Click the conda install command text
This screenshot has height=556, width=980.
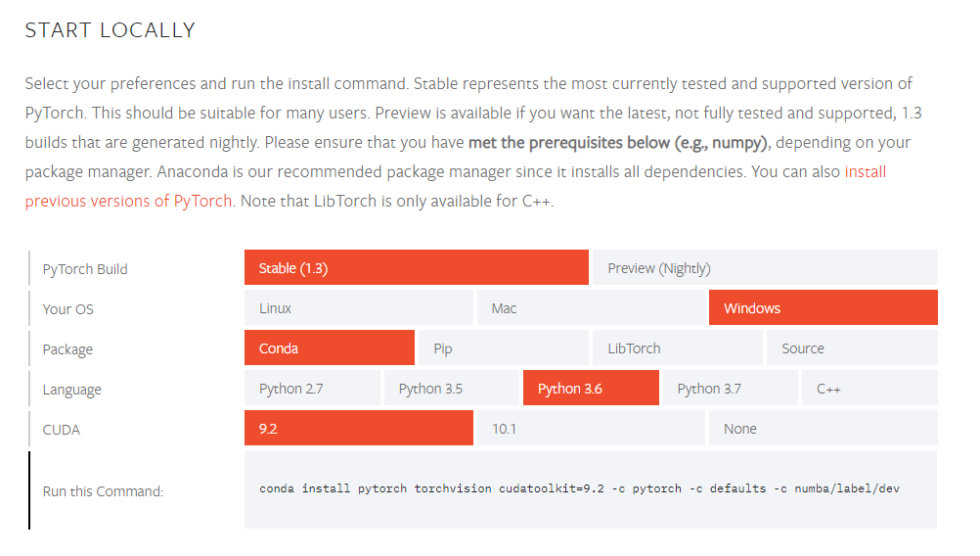point(579,488)
